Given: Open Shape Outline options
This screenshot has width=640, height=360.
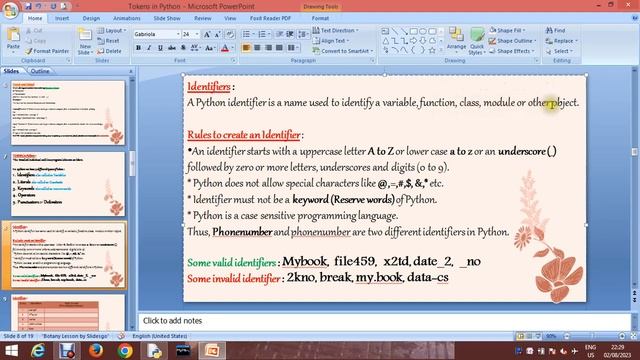Looking at the screenshot, I should click(x=513, y=41).
